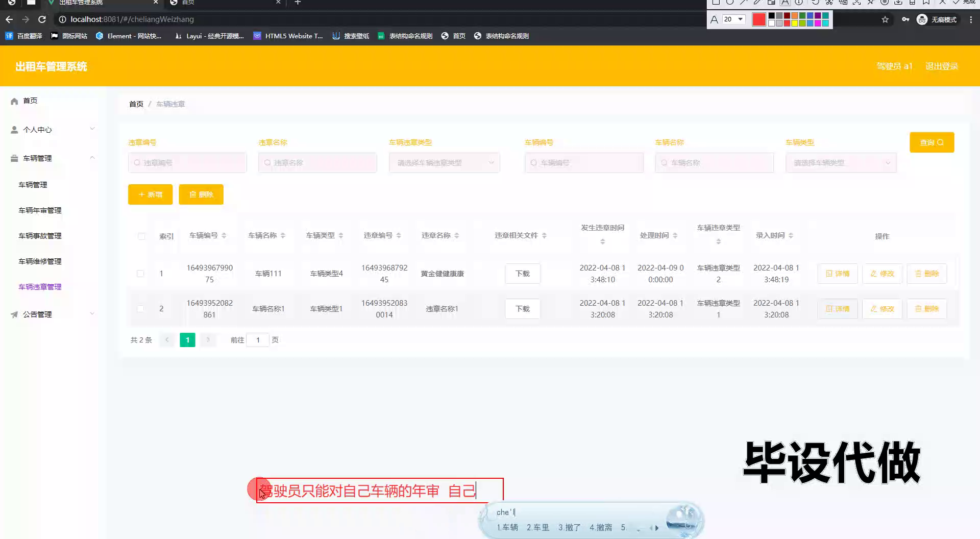
Task: Open 详情 for row 车辆名称1
Action: [x=838, y=309]
